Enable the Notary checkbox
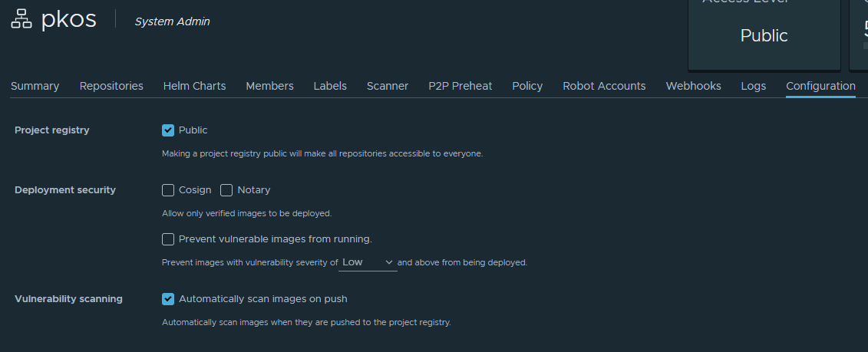The width and height of the screenshot is (868, 352). coord(226,190)
